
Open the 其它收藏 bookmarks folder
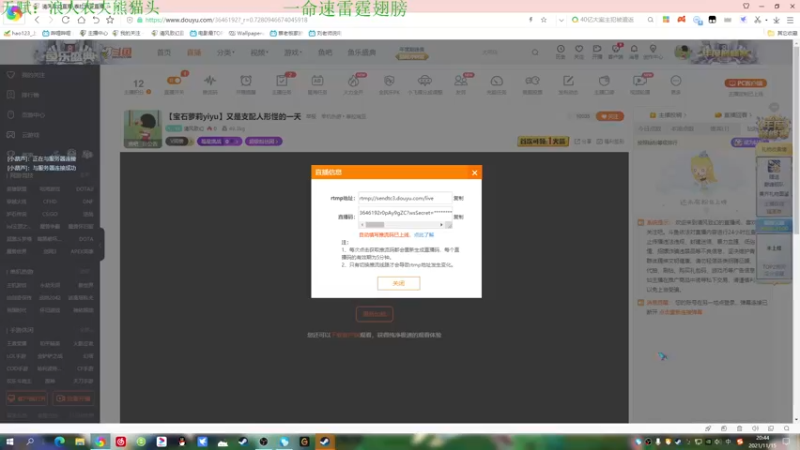783,33
